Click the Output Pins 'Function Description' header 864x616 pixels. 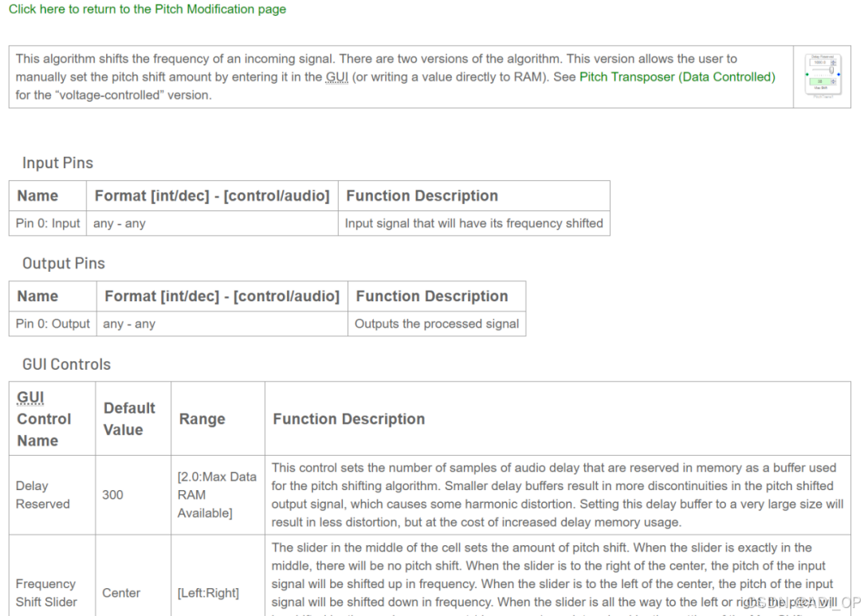coord(437,296)
